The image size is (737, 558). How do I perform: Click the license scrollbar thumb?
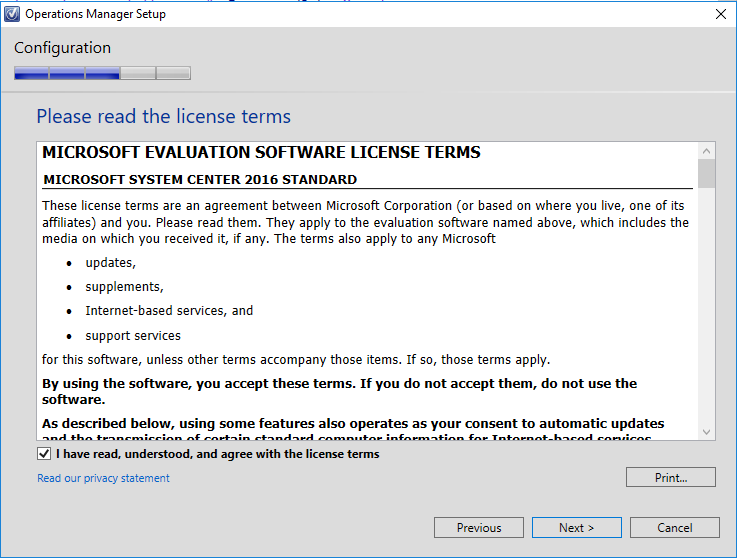(x=706, y=173)
